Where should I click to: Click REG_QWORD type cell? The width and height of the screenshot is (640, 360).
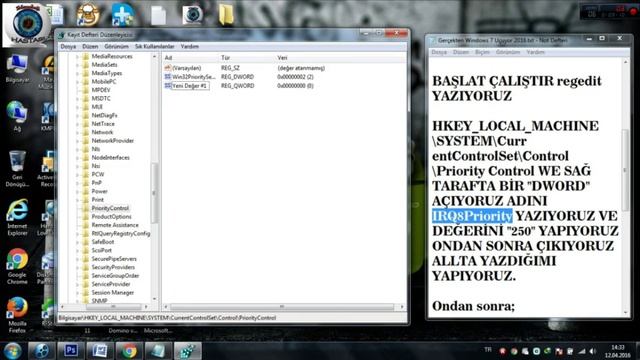pos(238,86)
